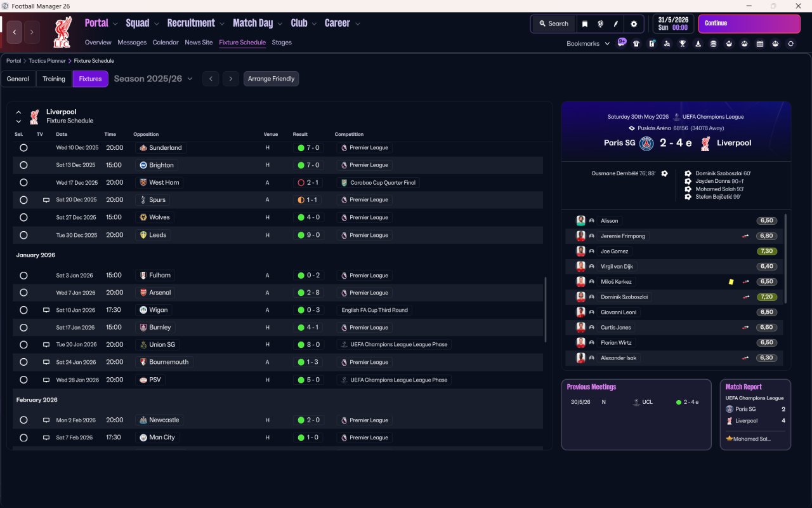Open the Match Report card
Screen dimensions: 812x508
tap(756, 415)
